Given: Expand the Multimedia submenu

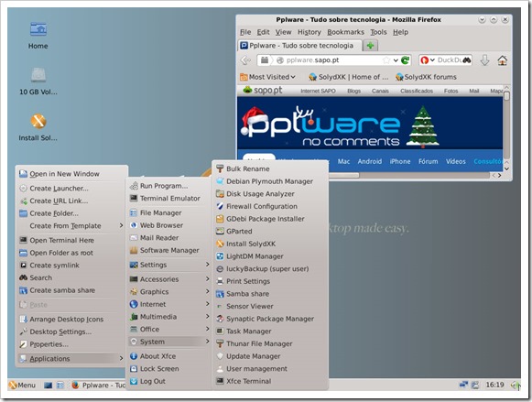Looking at the screenshot, I should point(169,317).
